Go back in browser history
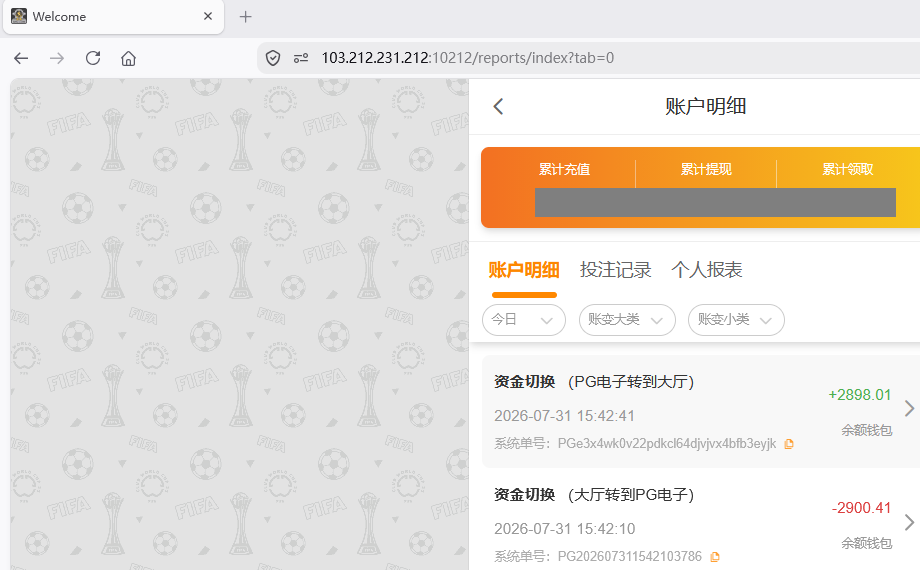Viewport: 920px width, 570px height. [21, 58]
